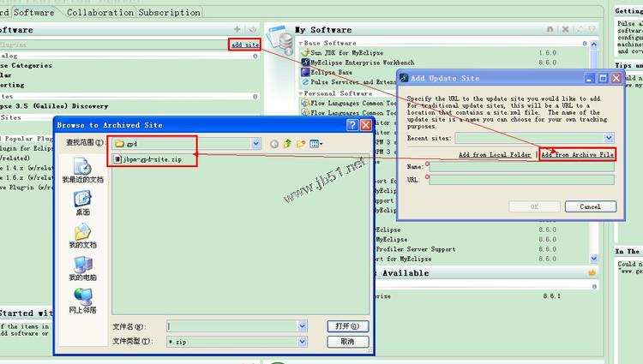The height and width of the screenshot is (364, 643).
Task: Select 'Eclipse Base' row text
Action: click(x=331, y=73)
